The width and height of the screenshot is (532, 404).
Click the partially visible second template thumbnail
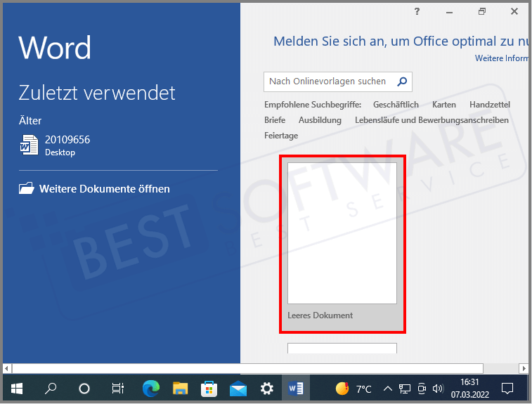click(x=342, y=348)
